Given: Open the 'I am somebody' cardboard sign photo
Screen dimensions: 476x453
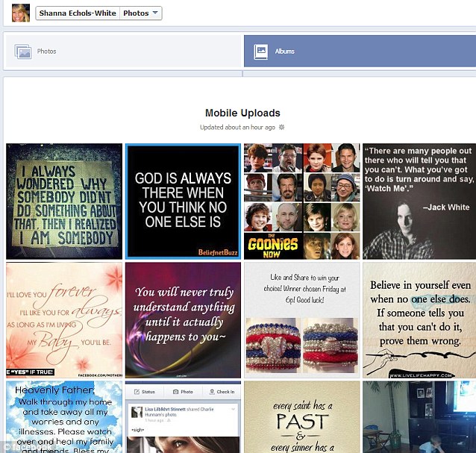Looking at the screenshot, I should coord(64,201).
